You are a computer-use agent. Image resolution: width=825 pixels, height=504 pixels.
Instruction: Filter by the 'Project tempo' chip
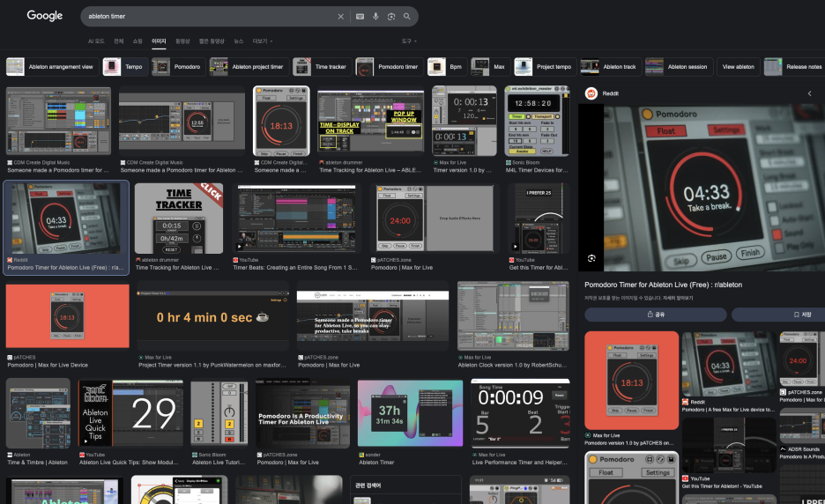pos(545,67)
